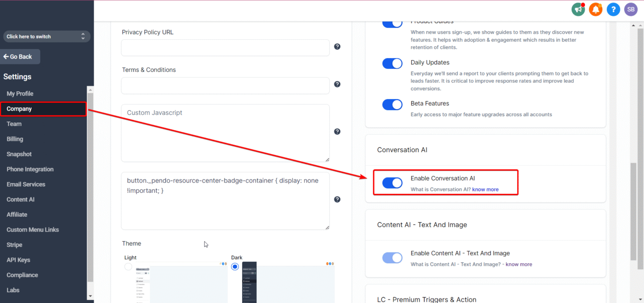Screen dimensions: 644x303
Task: Toggle off Enable Conversation AI
Action: [392, 182]
